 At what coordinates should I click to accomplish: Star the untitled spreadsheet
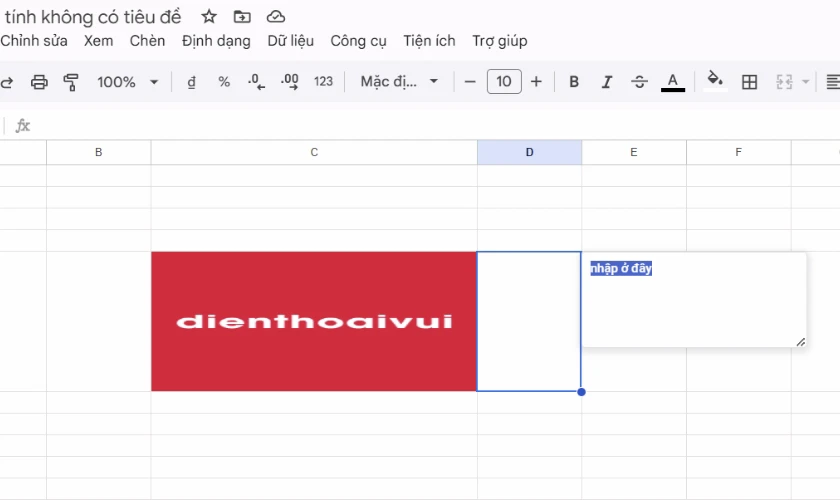tap(208, 17)
